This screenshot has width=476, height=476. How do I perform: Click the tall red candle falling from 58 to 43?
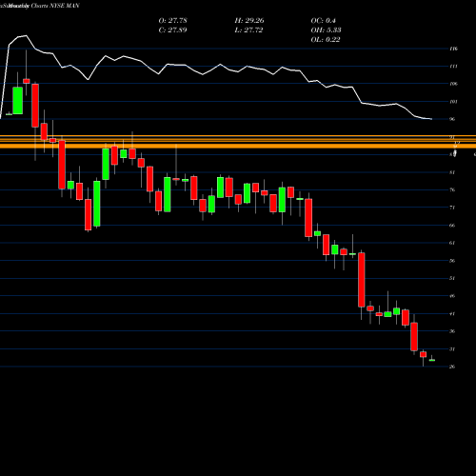tap(362, 280)
